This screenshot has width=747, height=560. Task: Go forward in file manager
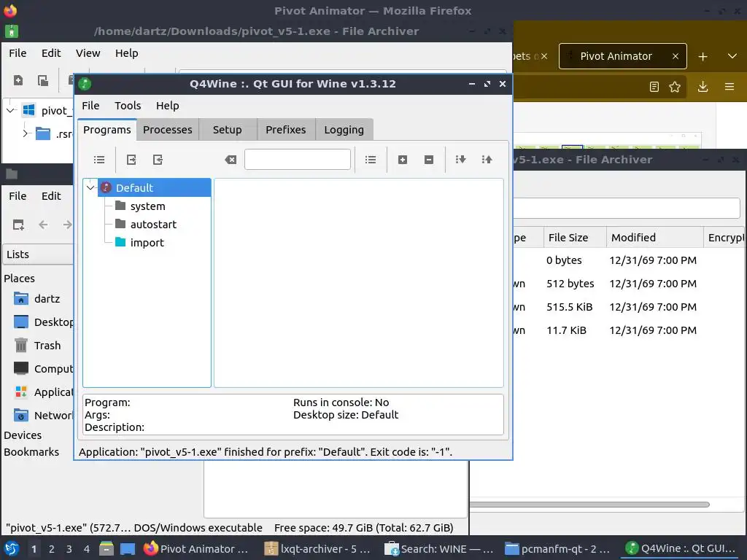[68, 225]
